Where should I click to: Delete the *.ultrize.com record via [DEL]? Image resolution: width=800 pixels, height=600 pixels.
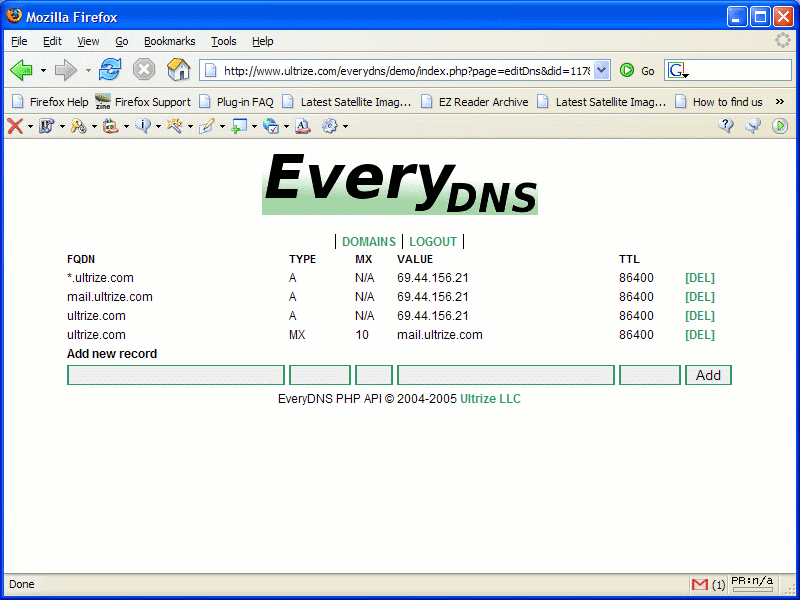[x=699, y=278]
